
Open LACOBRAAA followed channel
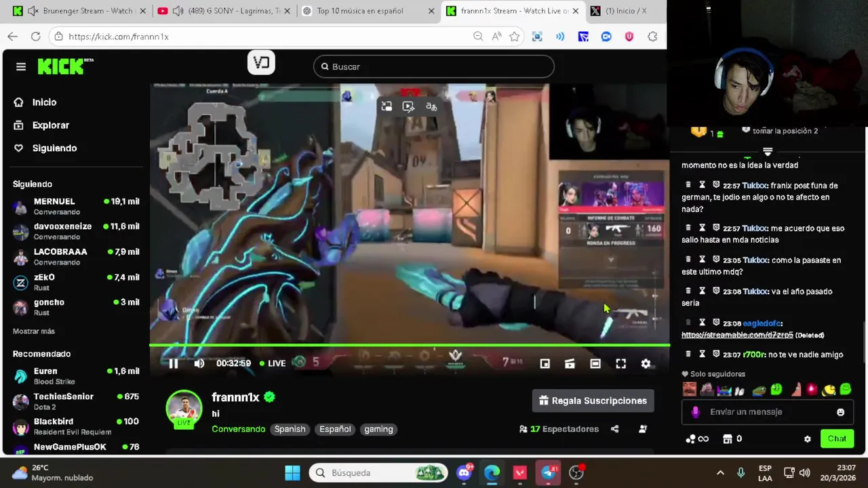pyautogui.click(x=76, y=256)
